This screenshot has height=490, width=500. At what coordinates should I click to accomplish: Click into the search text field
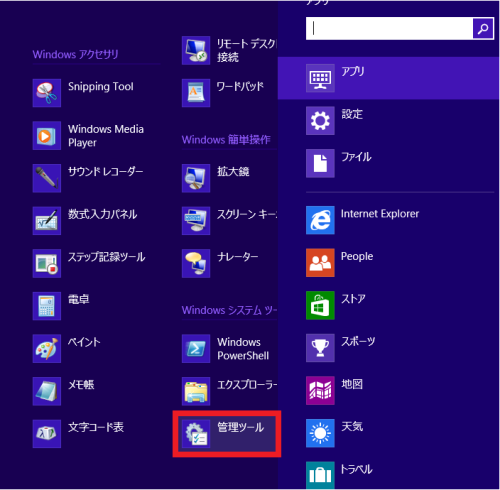[390, 29]
